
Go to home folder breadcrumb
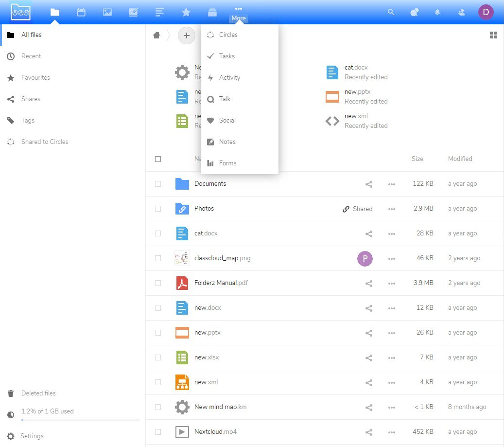pyautogui.click(x=156, y=35)
